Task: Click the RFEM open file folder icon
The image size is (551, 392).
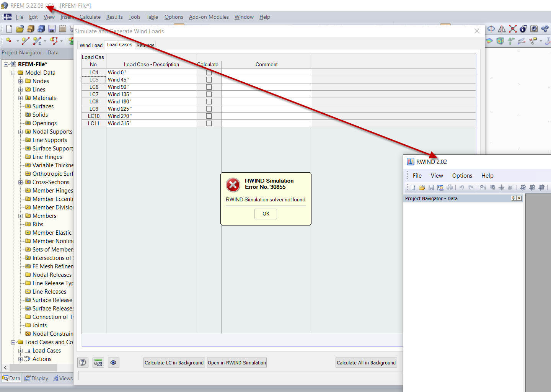Action: [20, 29]
